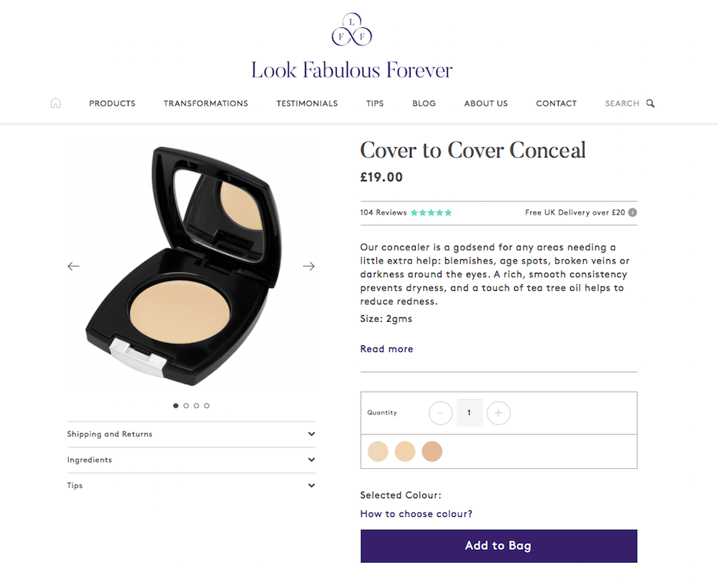Click the home icon in navigation
Screen dimensions: 718x588
click(x=55, y=103)
